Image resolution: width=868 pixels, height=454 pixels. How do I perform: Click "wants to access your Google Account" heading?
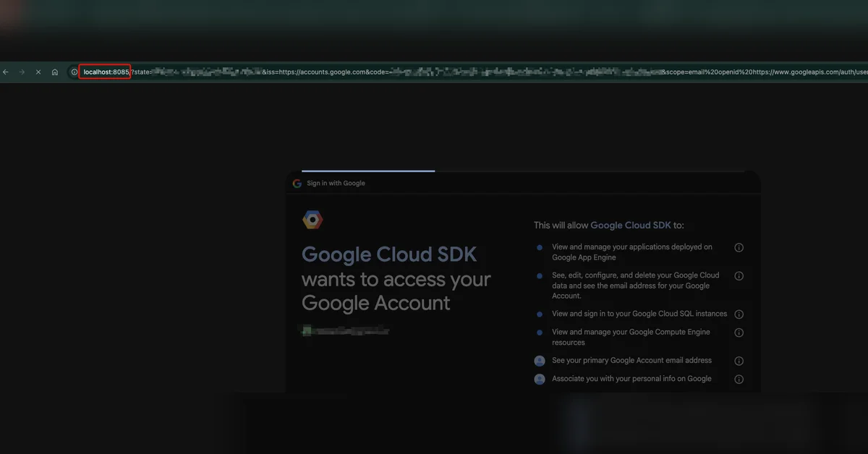point(396,291)
